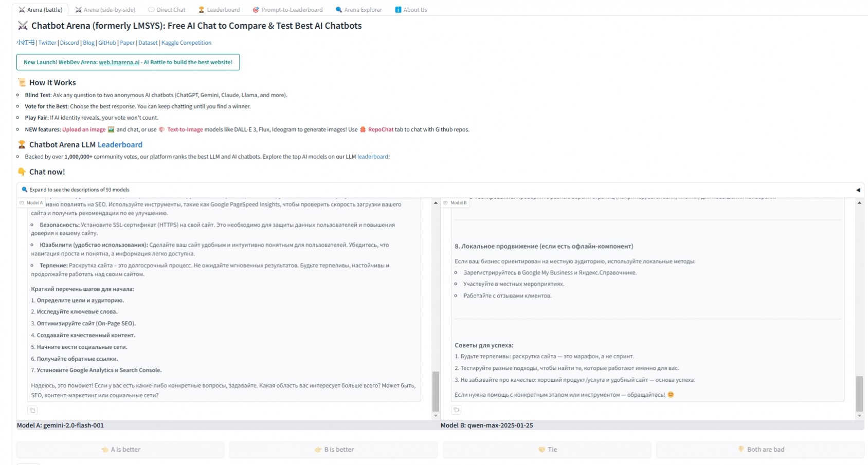Click the magnifier icon in Expand row

[x=24, y=190]
